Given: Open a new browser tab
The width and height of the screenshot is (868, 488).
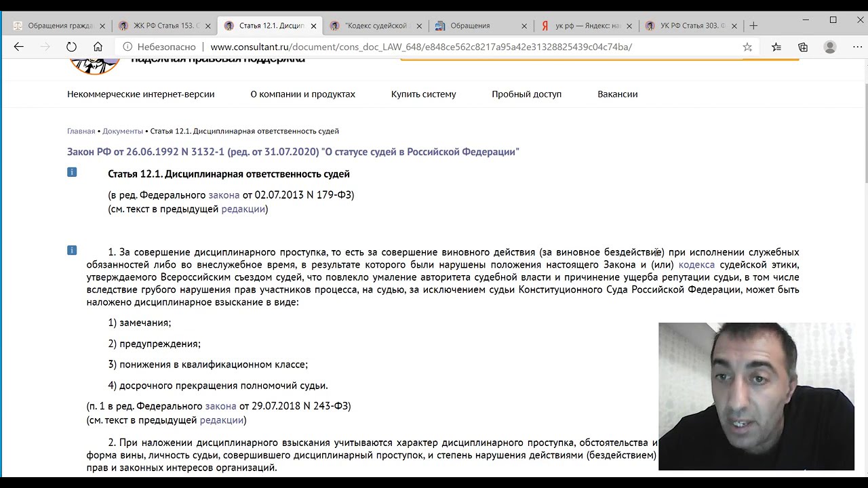Looking at the screenshot, I should (753, 26).
